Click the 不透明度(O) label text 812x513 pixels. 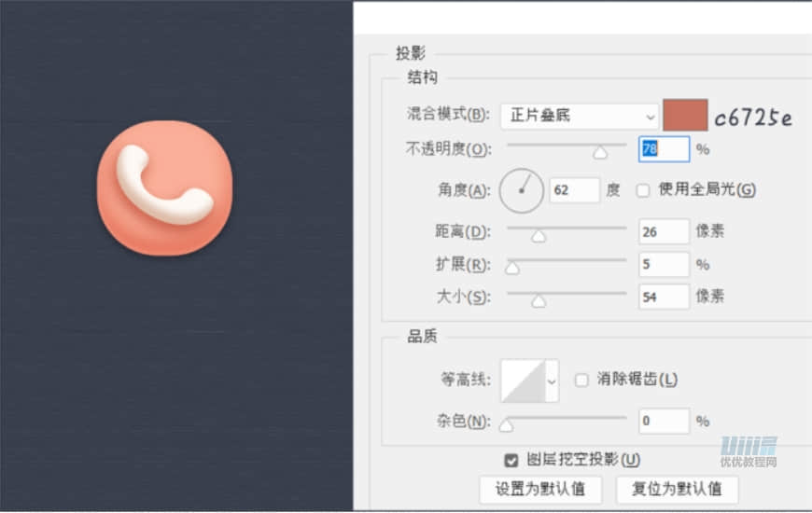tap(448, 149)
